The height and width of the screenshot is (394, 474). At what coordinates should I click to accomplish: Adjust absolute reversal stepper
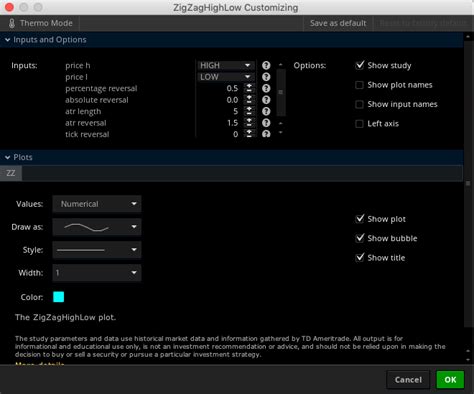[x=249, y=100]
